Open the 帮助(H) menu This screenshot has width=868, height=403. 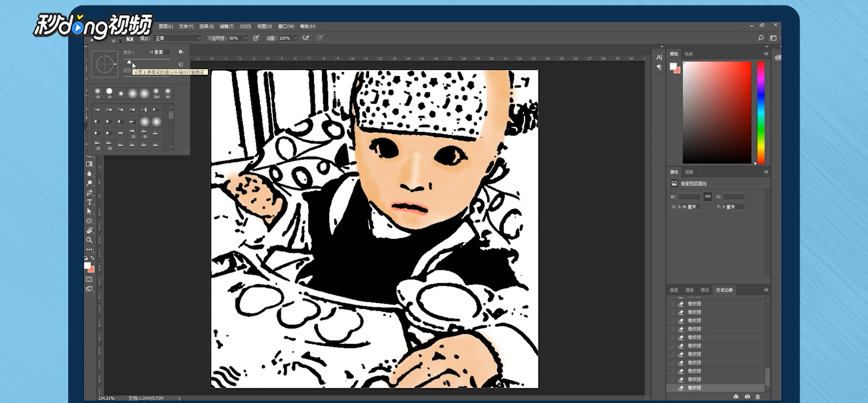point(308,26)
